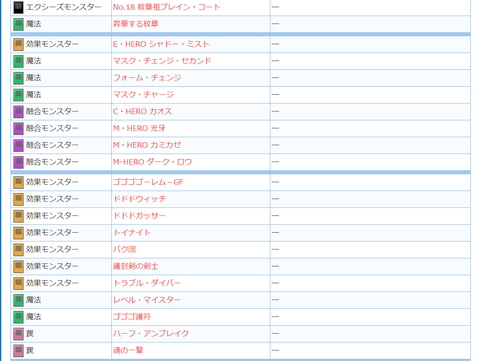
Task: Click the green spell icon beside マスク・チャージ
Action: (18, 95)
